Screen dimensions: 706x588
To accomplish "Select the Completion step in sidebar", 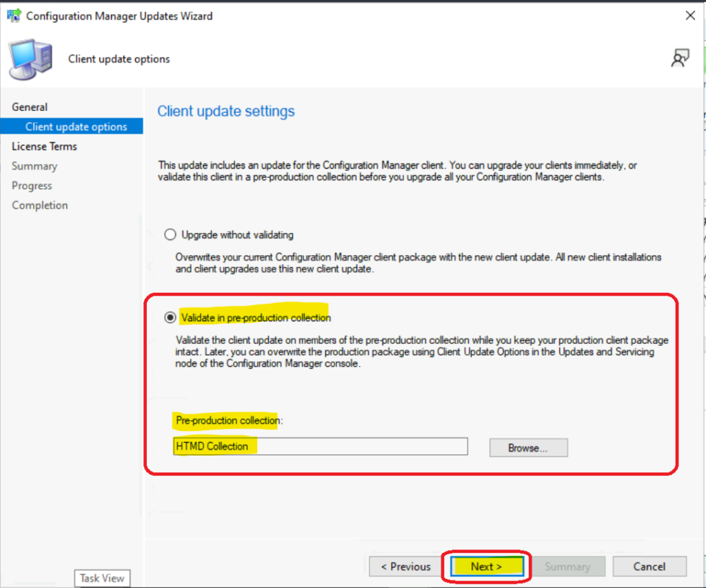I will tap(40, 205).
